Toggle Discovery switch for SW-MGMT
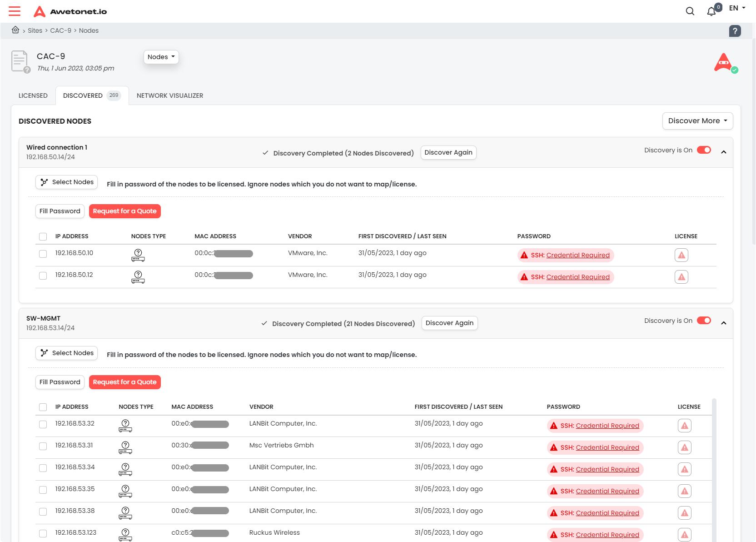 point(704,321)
